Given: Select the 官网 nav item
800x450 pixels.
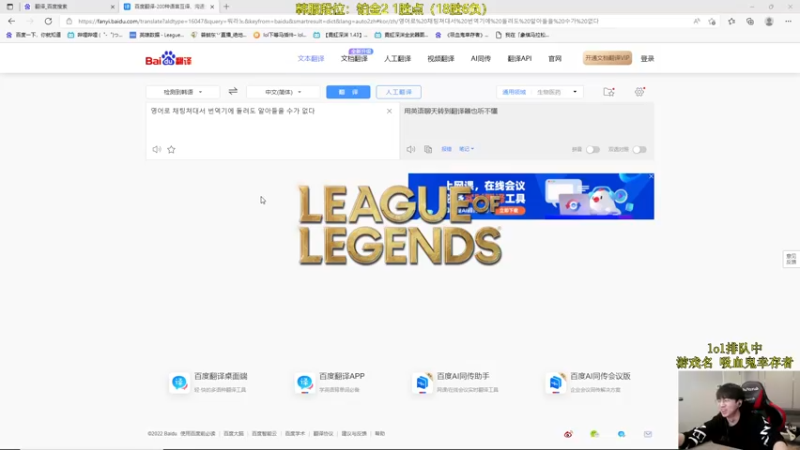Looking at the screenshot, I should click(x=555, y=59).
